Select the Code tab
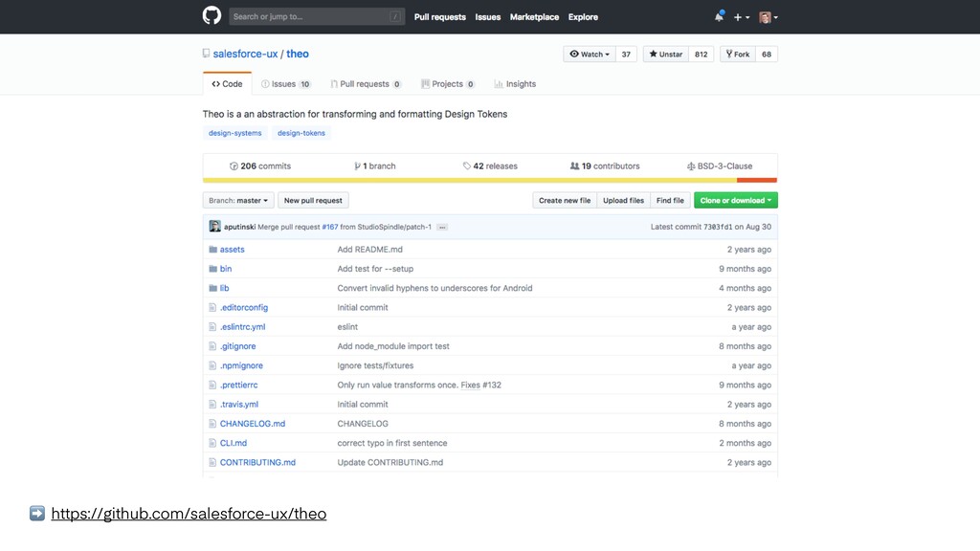 (227, 84)
